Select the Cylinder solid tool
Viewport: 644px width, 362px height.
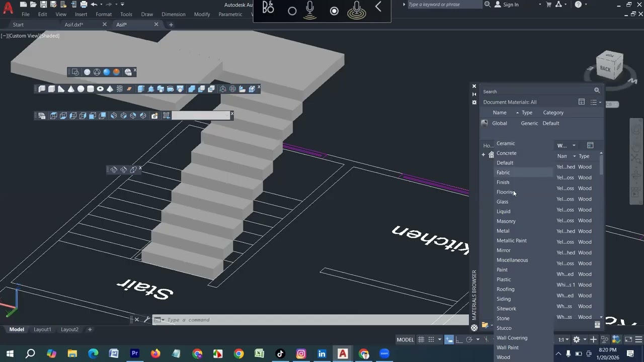tap(91, 89)
